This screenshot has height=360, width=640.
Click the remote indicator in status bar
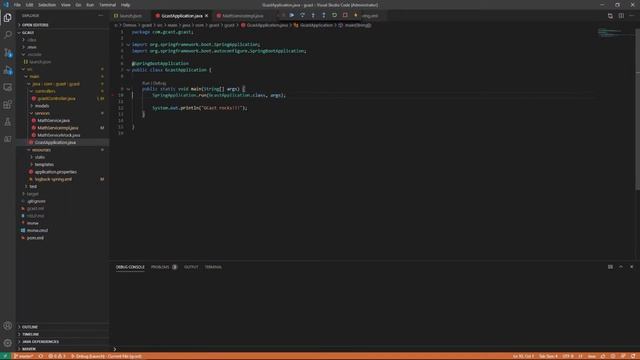click(x=5, y=356)
